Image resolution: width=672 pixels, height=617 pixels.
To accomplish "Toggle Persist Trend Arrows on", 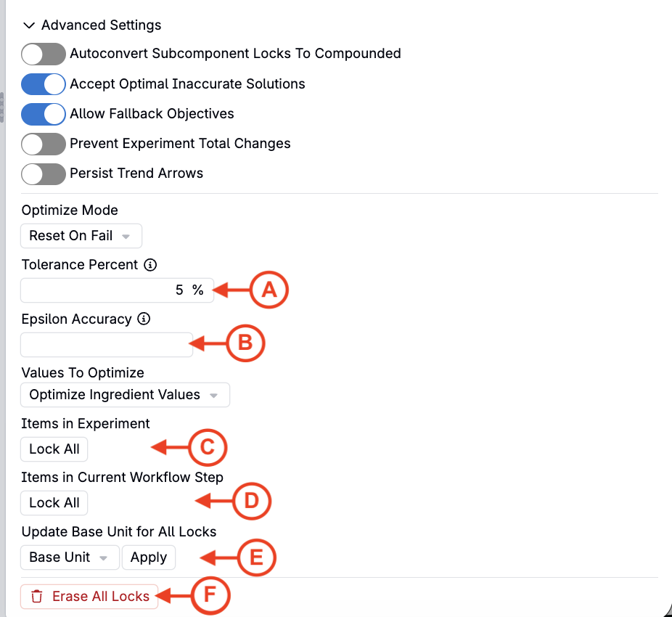I will click(44, 173).
